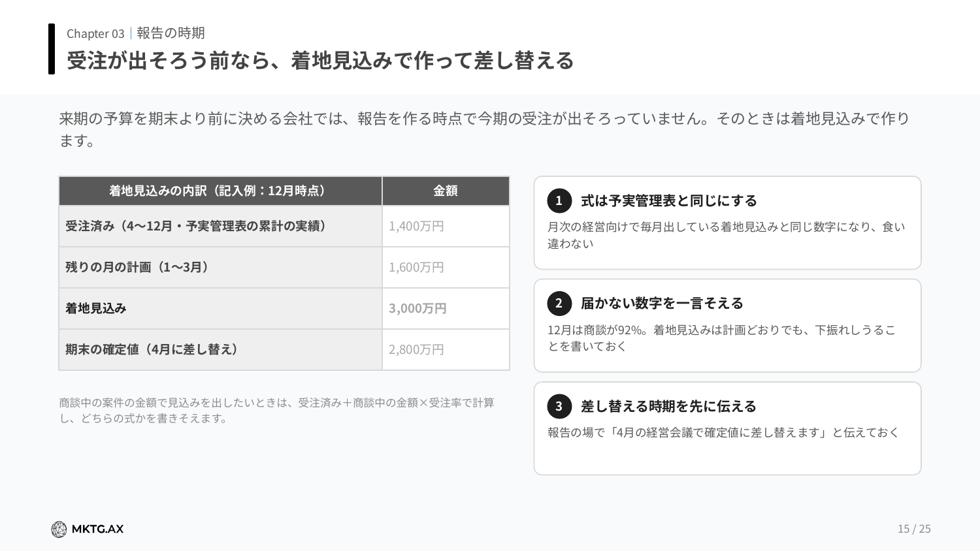This screenshot has height=551, width=980.
Task: Click the slide heading 受注が出そろう前なら
Action: 320,60
